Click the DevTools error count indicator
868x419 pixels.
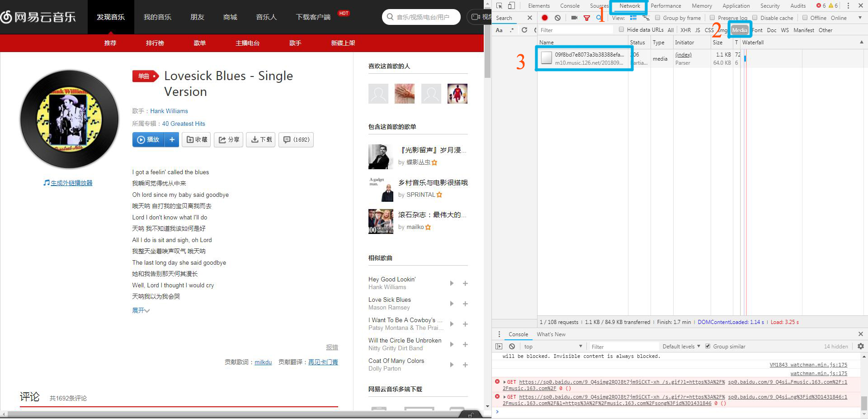[821, 6]
